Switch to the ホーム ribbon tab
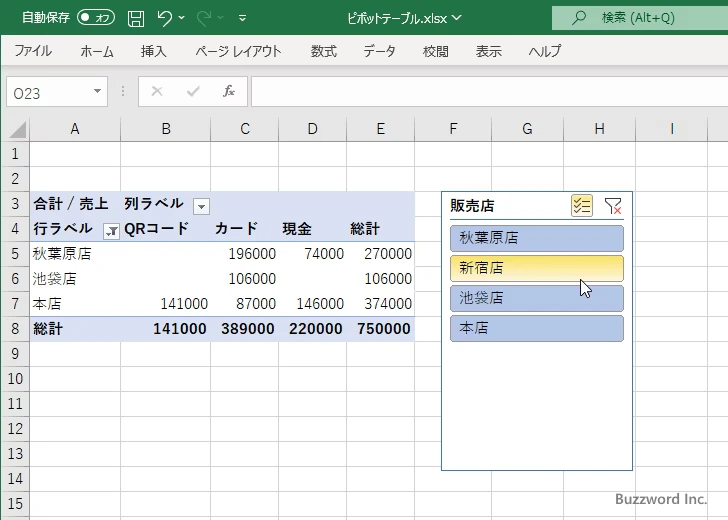 [x=97, y=51]
